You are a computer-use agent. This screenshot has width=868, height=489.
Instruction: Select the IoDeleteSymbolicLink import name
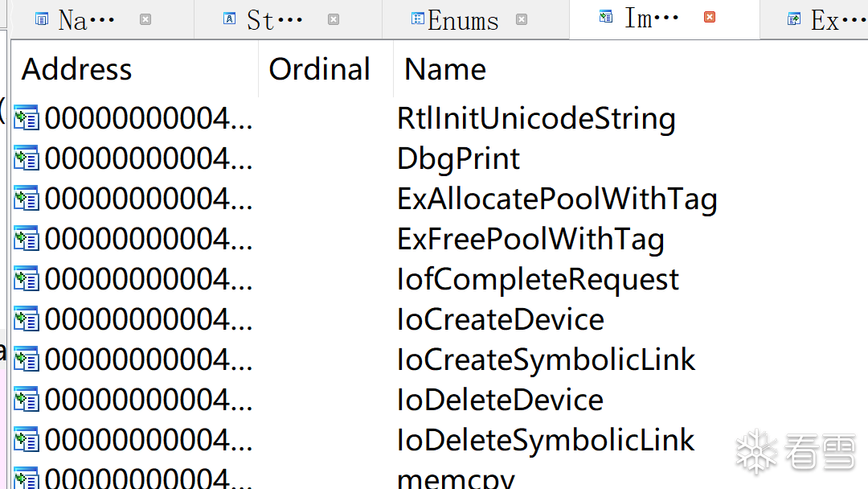546,440
